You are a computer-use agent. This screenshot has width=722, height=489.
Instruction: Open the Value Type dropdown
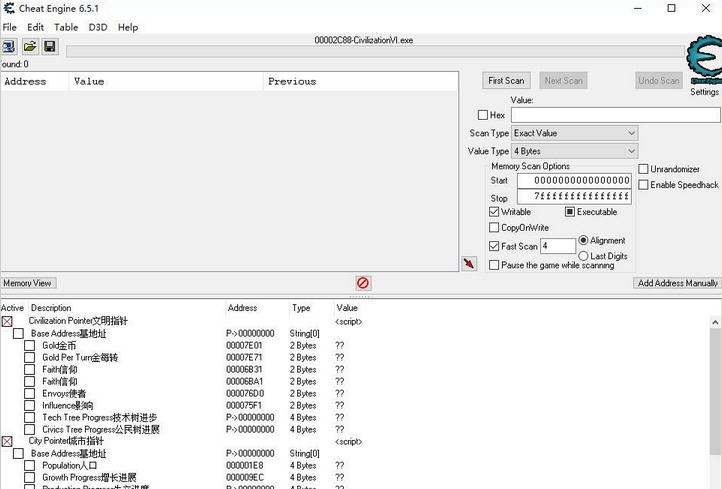click(x=575, y=151)
